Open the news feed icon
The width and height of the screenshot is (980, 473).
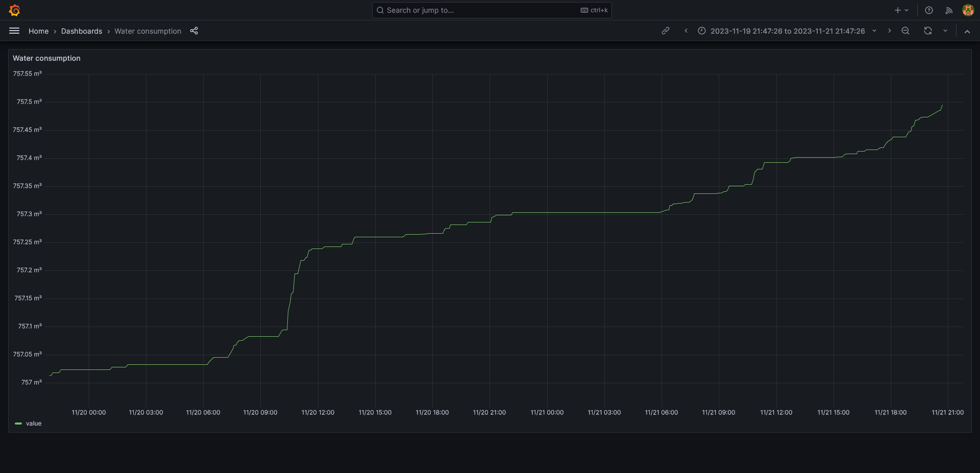click(949, 10)
